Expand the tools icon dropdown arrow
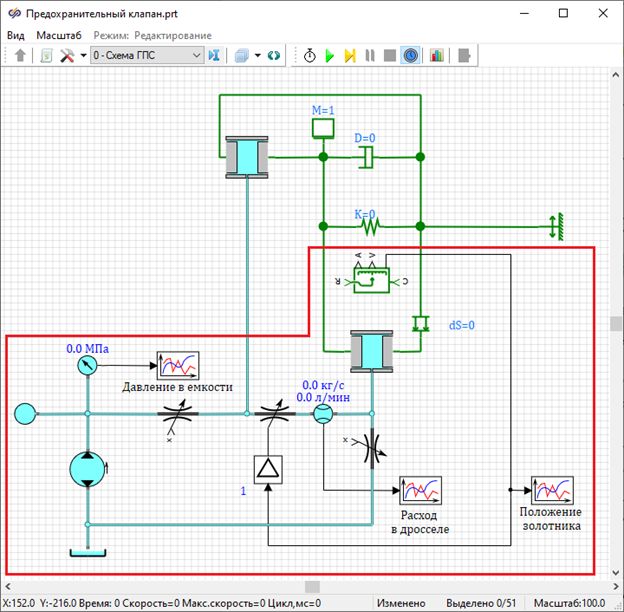The width and height of the screenshot is (624, 612). coord(82,56)
